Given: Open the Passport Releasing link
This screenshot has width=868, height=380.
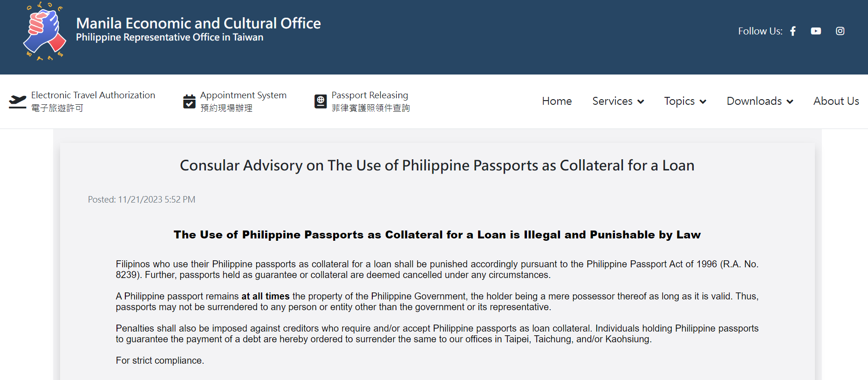Looking at the screenshot, I should pyautogui.click(x=369, y=95).
